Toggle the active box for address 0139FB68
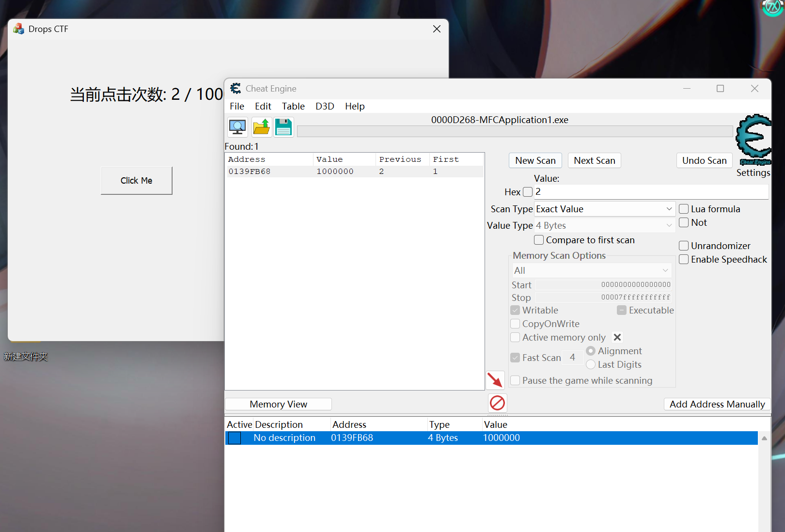This screenshot has height=532, width=785. (235, 438)
